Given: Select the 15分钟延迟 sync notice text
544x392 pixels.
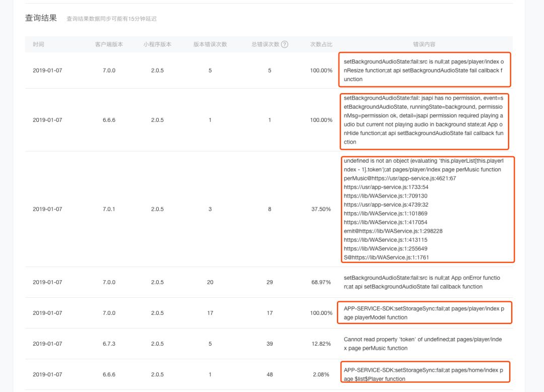Looking at the screenshot, I should point(111,19).
